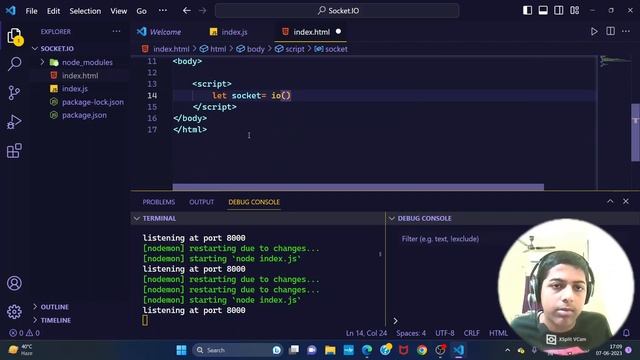
Task: Click the Socket.IO command center search box
Action: click(x=337, y=11)
